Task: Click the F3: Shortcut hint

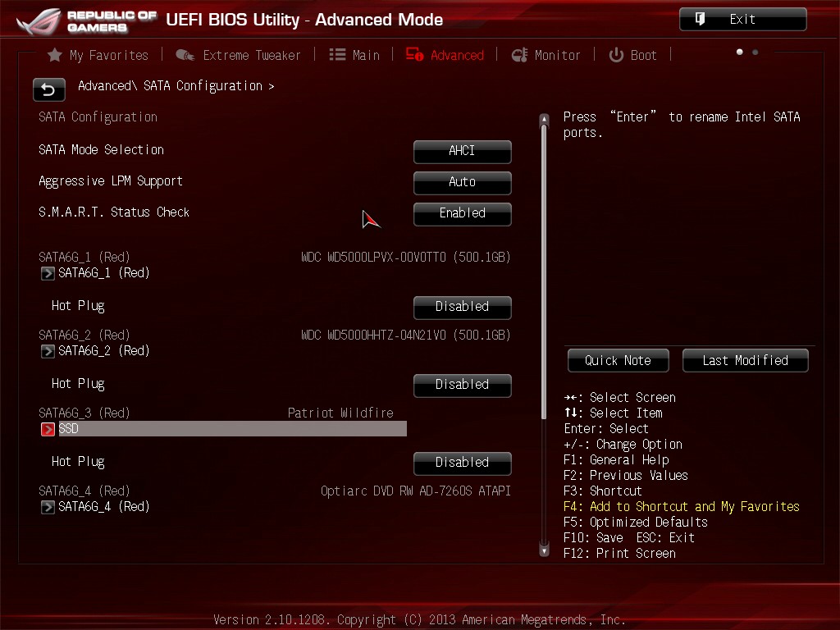Action: point(603,491)
